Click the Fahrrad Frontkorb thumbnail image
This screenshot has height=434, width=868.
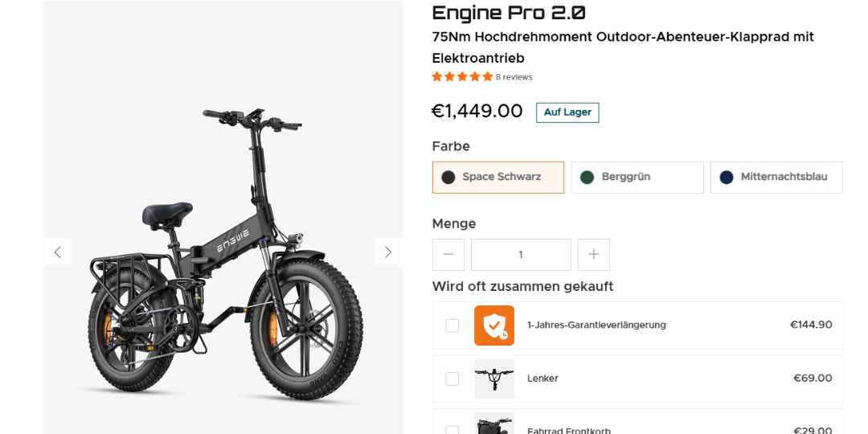click(493, 424)
